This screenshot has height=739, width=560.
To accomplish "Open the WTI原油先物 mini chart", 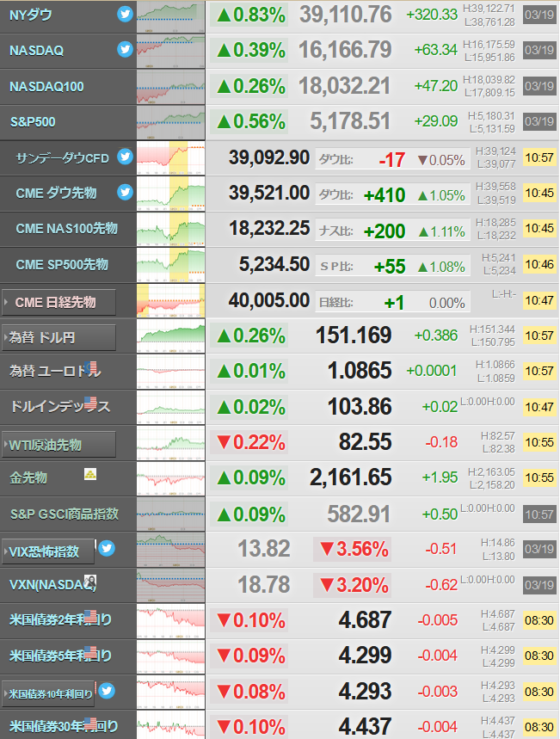I will pyautogui.click(x=170, y=443).
